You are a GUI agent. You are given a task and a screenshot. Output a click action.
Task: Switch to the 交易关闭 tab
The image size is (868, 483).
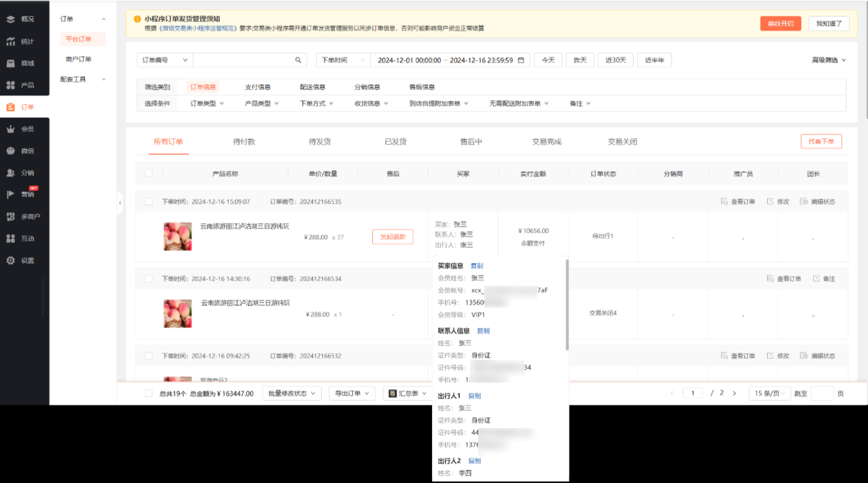(x=622, y=142)
